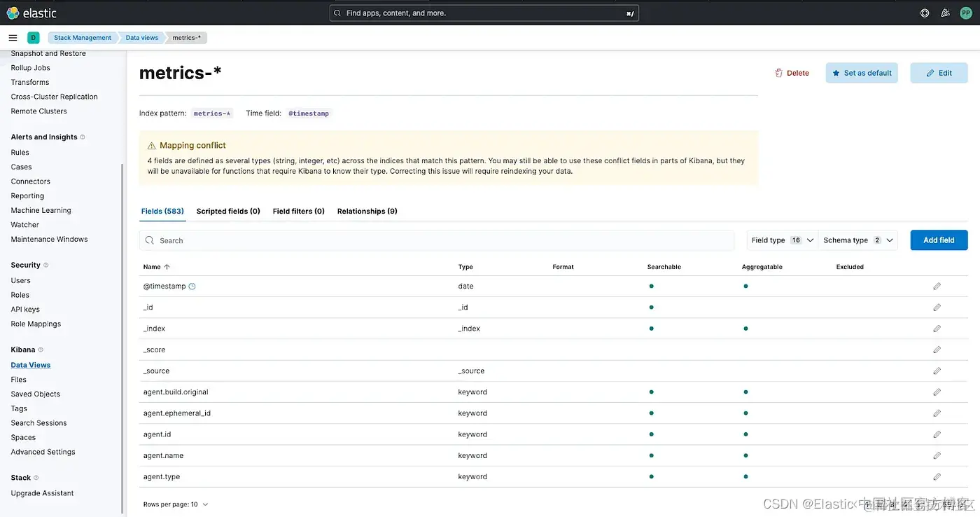Image resolution: width=980 pixels, height=517 pixels.
Task: Open the Schema type filter dropdown
Action: (858, 240)
